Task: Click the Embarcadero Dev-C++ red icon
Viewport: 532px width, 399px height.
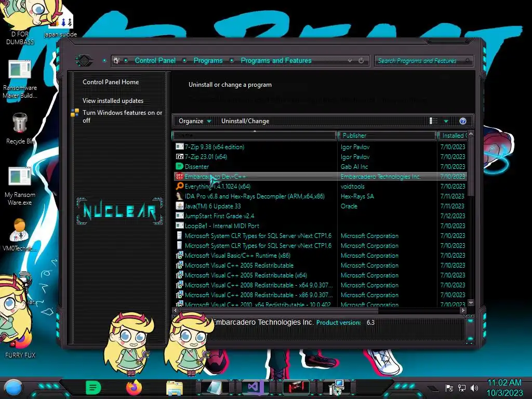Action: click(179, 177)
